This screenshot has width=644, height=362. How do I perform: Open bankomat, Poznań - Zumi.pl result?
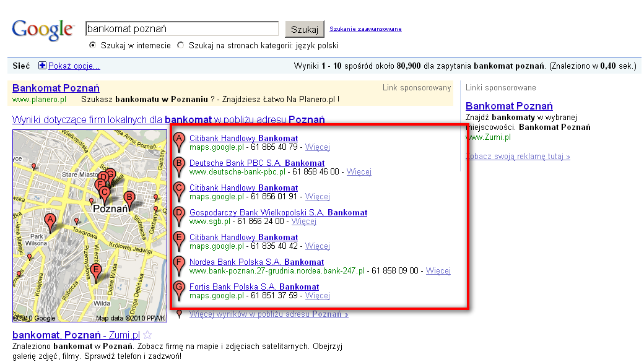point(76,335)
